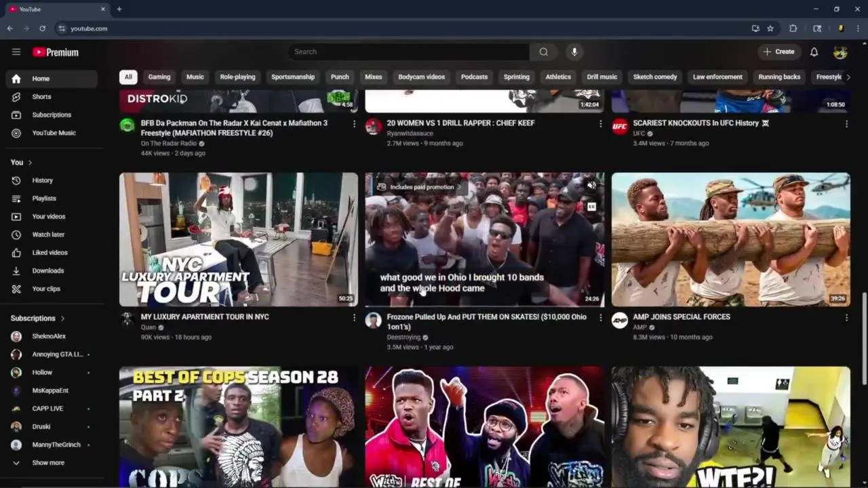Image resolution: width=868 pixels, height=488 pixels.
Task: Click in the Search input field
Action: point(409,52)
